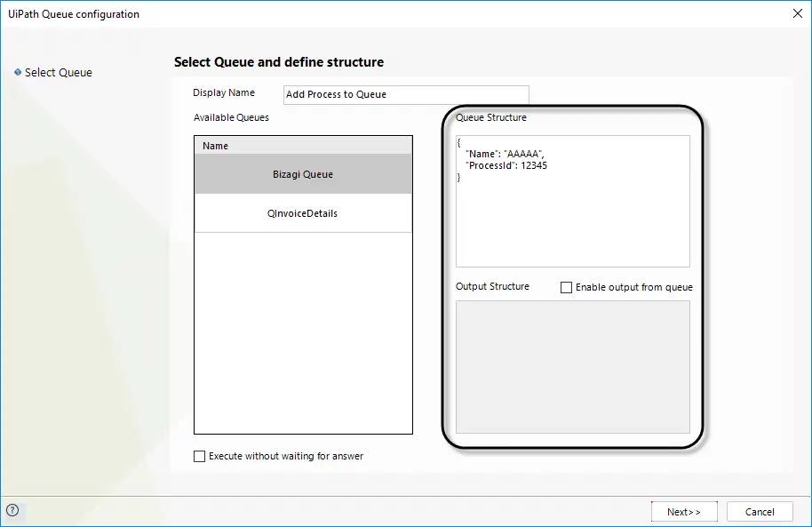
Task: Click the Queue Structure label
Action: point(491,117)
